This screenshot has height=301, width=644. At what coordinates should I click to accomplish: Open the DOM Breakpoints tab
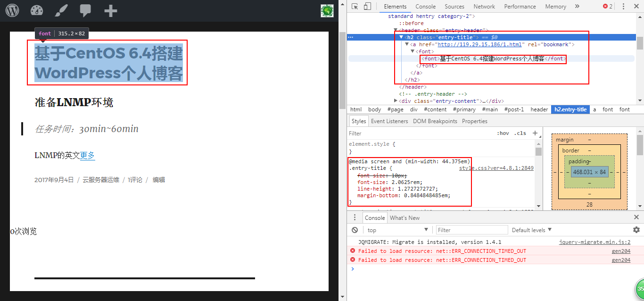435,121
